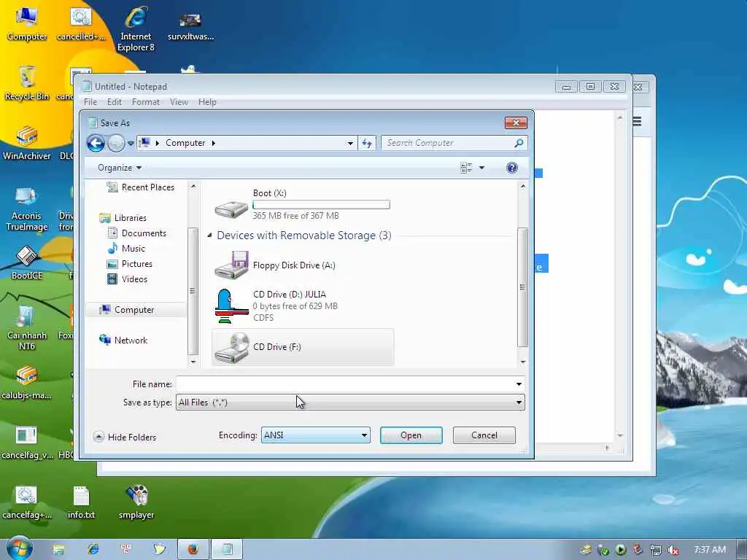The image size is (747, 560).
Task: Click the search magnifier icon
Action: [x=519, y=143]
